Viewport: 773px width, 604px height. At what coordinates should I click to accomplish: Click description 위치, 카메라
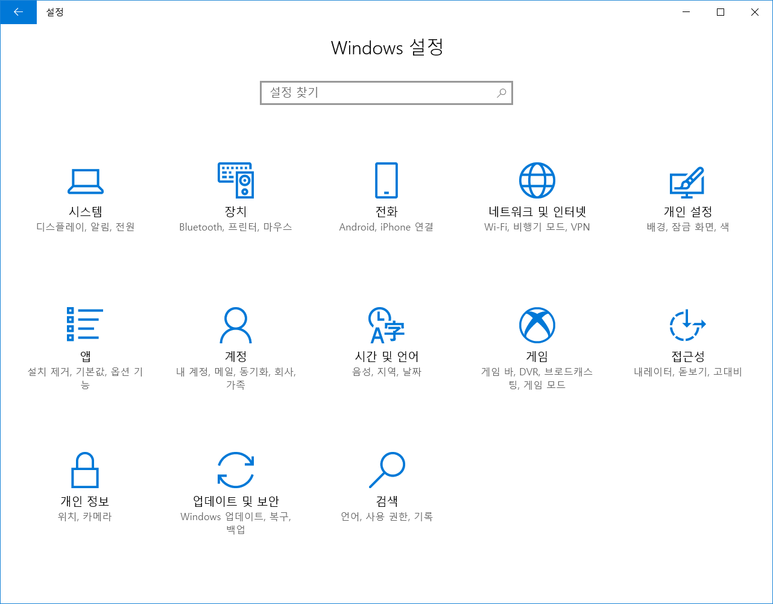click(x=85, y=516)
